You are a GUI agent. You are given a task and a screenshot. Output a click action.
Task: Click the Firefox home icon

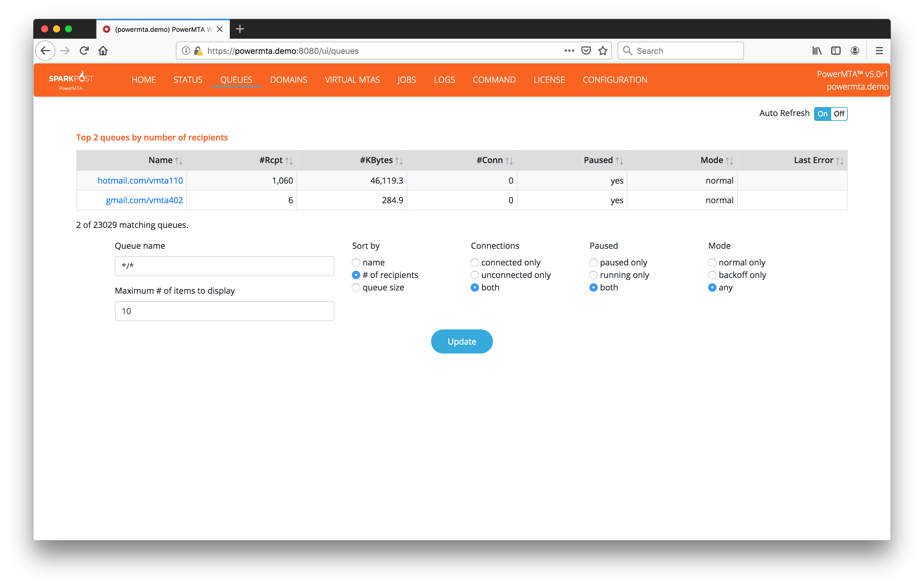pos(103,51)
